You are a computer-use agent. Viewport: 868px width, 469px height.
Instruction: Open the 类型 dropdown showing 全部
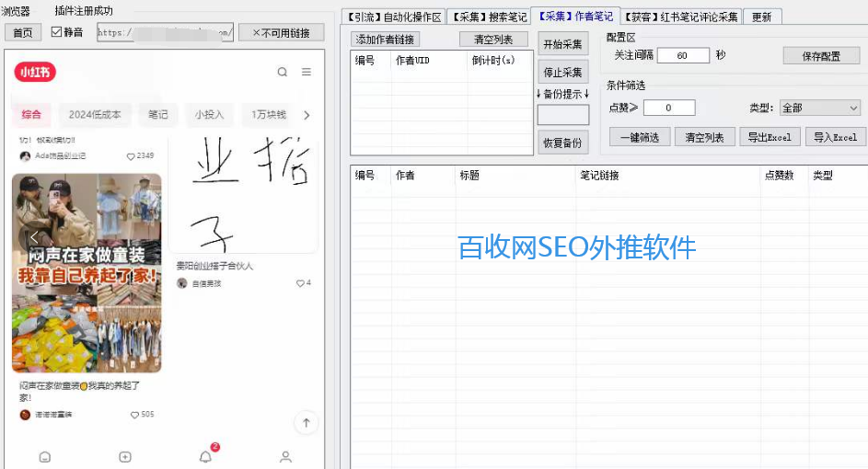click(820, 108)
